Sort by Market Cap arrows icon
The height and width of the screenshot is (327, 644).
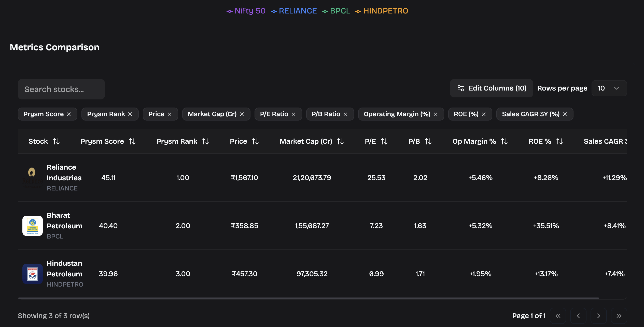click(340, 141)
